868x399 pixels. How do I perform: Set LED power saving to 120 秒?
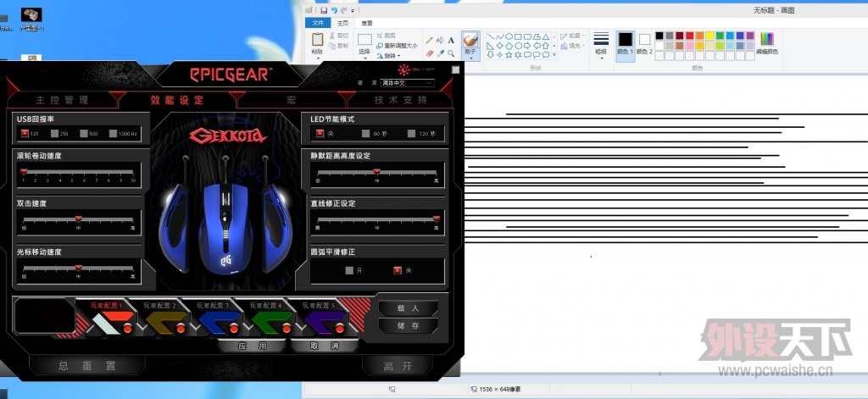(x=411, y=133)
